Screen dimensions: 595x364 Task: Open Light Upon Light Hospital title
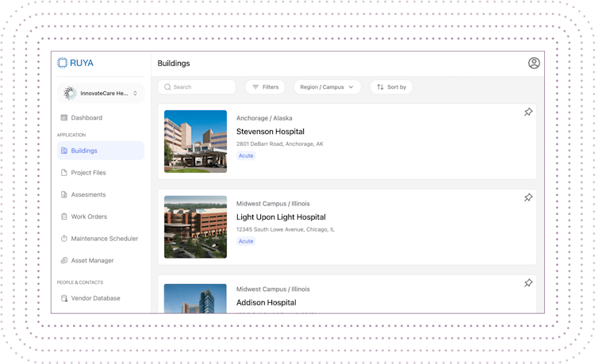click(281, 216)
